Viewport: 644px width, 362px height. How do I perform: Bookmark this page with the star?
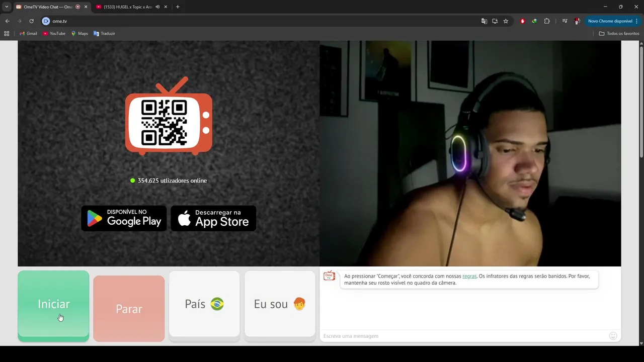506,21
